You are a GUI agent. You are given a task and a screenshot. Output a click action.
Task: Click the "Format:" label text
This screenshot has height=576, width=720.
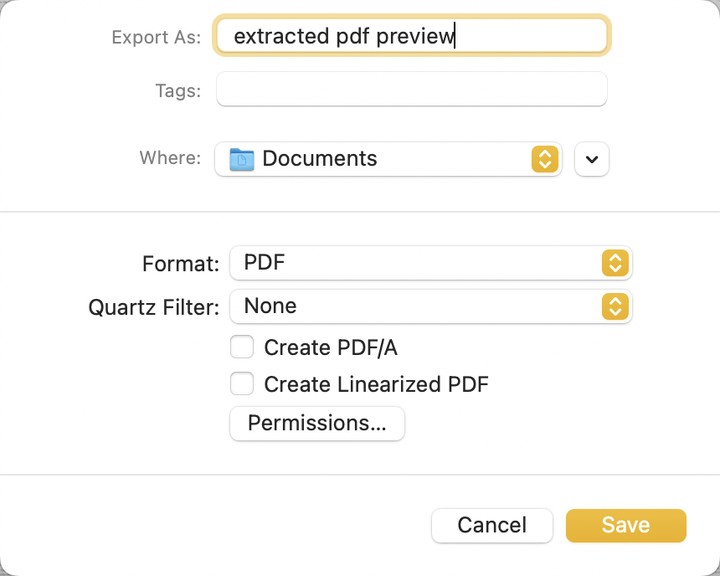click(180, 265)
